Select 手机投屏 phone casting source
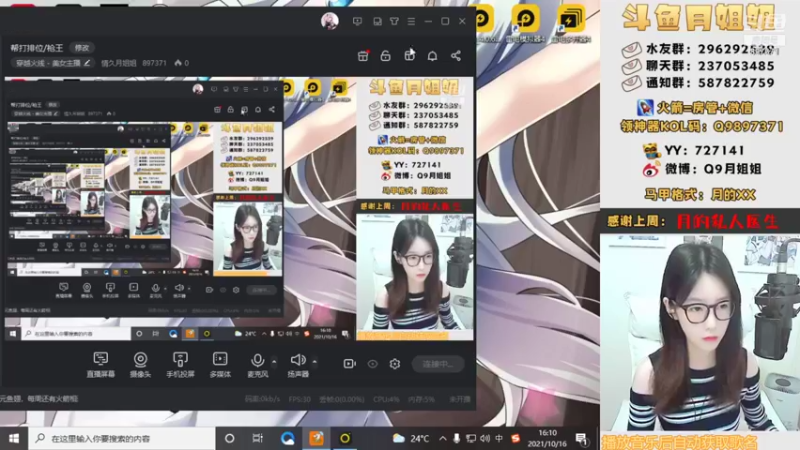This screenshot has height=450, width=800. tap(180, 365)
